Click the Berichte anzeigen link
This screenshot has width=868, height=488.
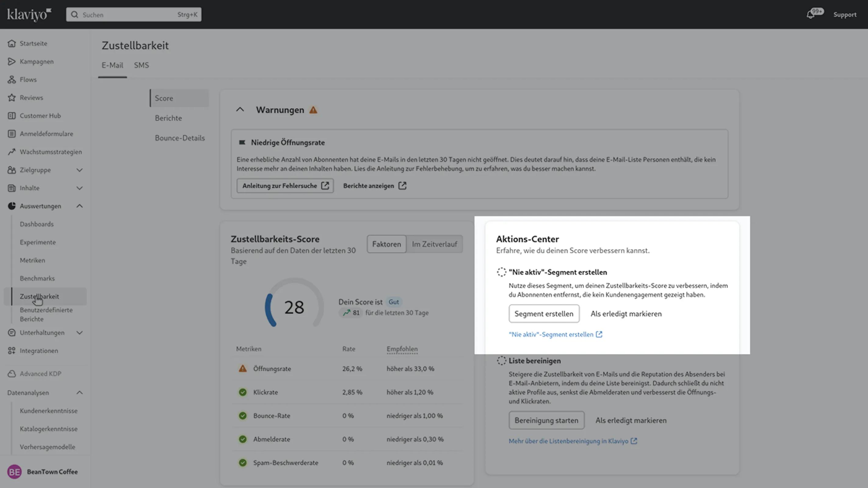click(x=375, y=185)
